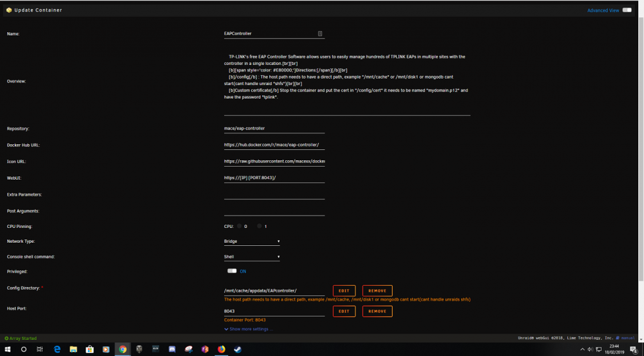The width and height of the screenshot is (644, 356).
Task: Open Microsoft Store from taskbar
Action: coord(90,350)
